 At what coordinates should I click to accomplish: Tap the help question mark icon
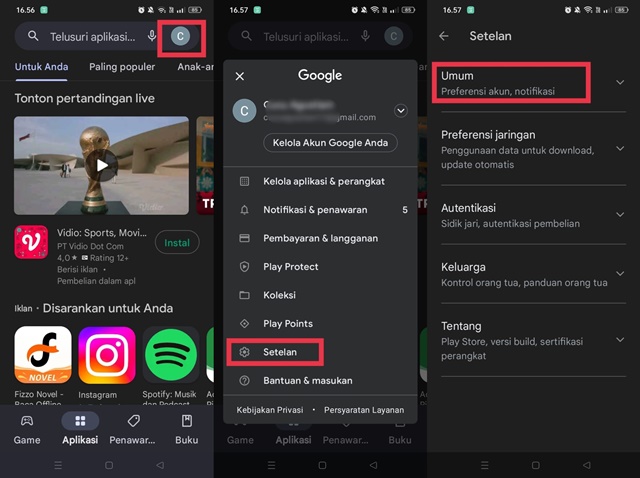pyautogui.click(x=244, y=380)
